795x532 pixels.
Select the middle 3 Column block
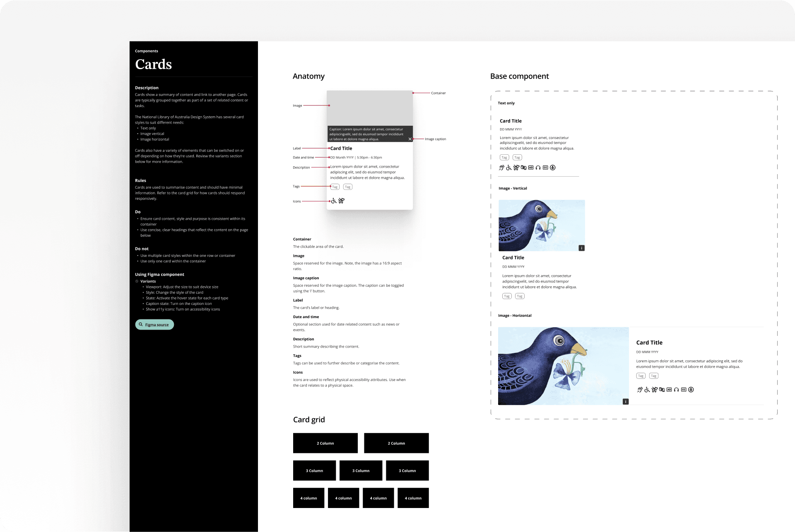pos(361,470)
